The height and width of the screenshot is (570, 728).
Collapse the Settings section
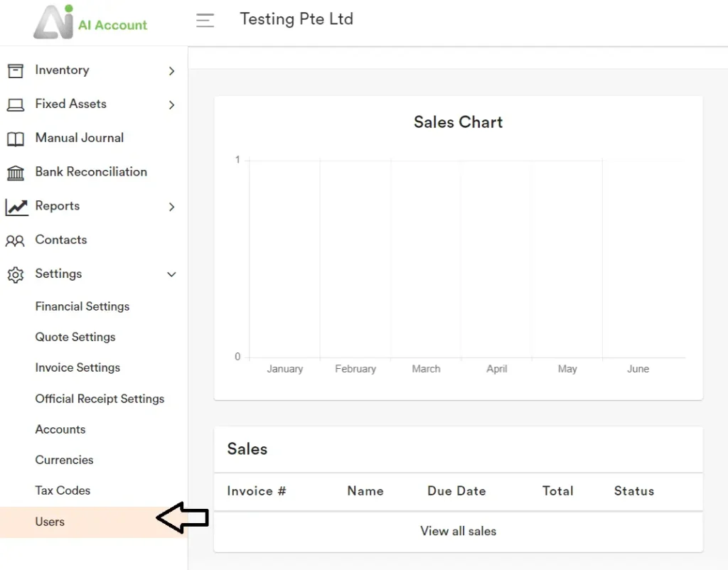pos(171,274)
